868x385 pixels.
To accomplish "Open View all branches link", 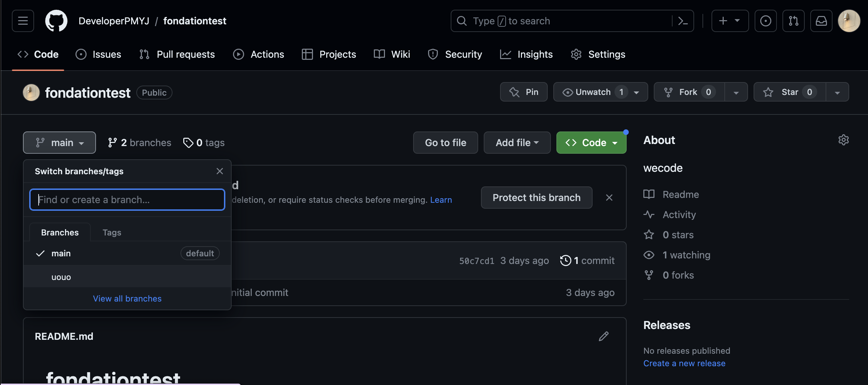I will [x=127, y=298].
